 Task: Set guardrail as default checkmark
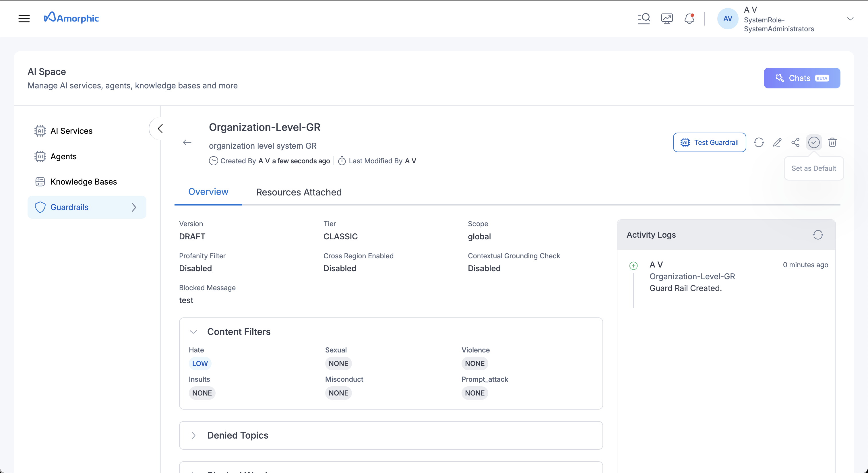tap(814, 143)
